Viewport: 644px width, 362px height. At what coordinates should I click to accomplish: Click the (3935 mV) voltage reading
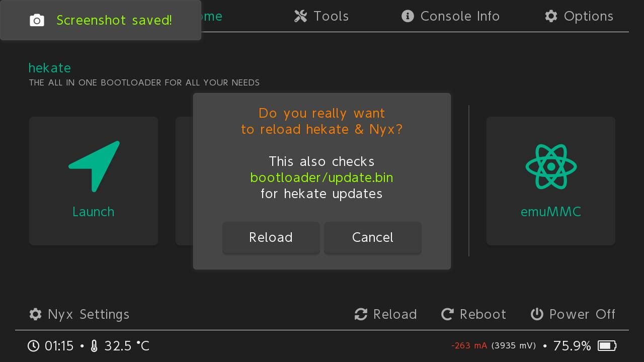coord(514,345)
